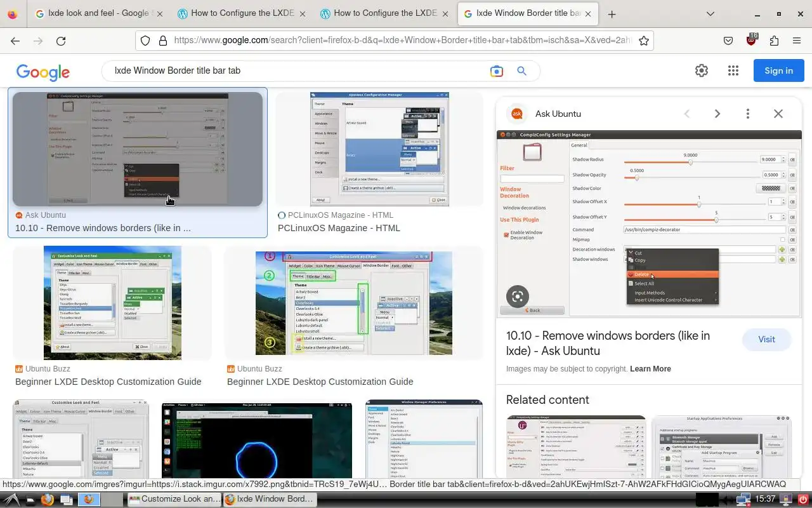Click the iconify windows icon on the taskbar
Viewport: 812px width, 508px height.
66,500
